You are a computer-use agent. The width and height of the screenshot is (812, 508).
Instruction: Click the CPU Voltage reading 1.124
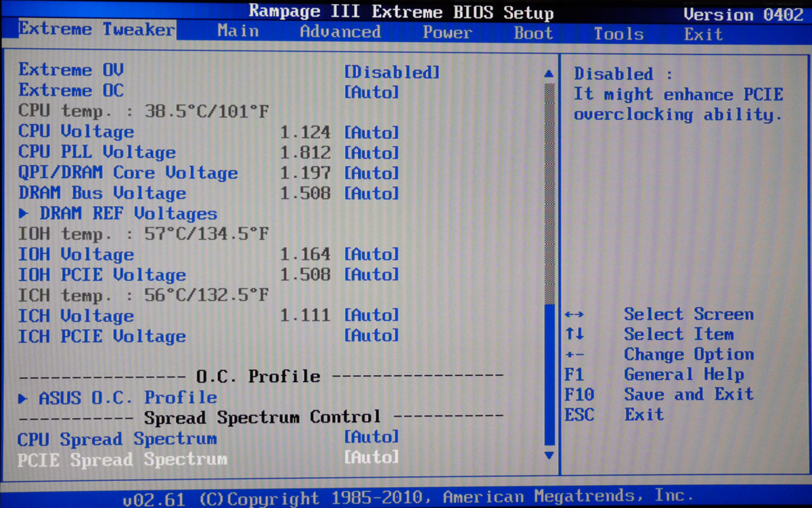click(x=306, y=133)
